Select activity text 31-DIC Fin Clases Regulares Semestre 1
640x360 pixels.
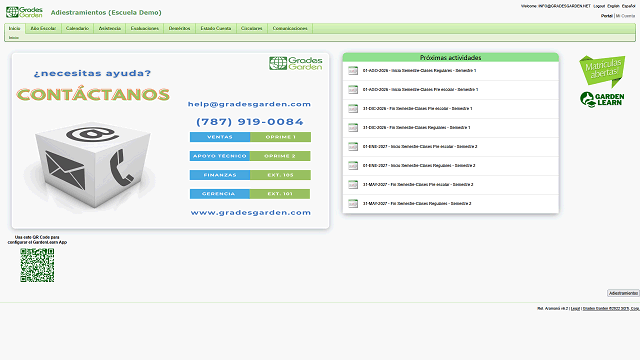point(416,127)
